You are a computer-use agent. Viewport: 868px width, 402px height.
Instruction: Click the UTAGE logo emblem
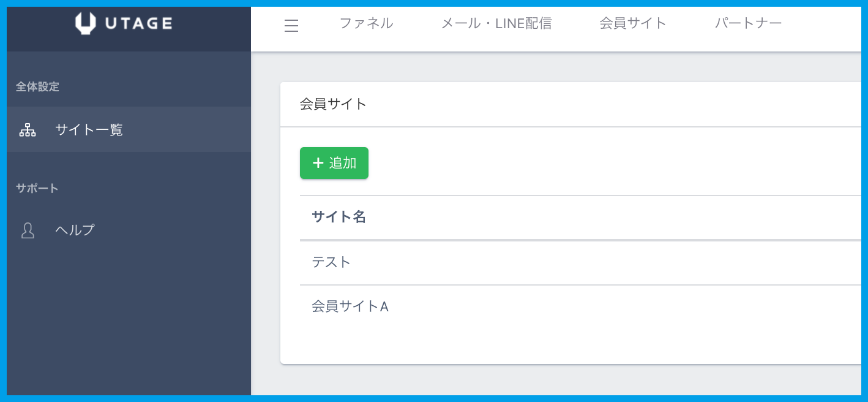pos(86,23)
